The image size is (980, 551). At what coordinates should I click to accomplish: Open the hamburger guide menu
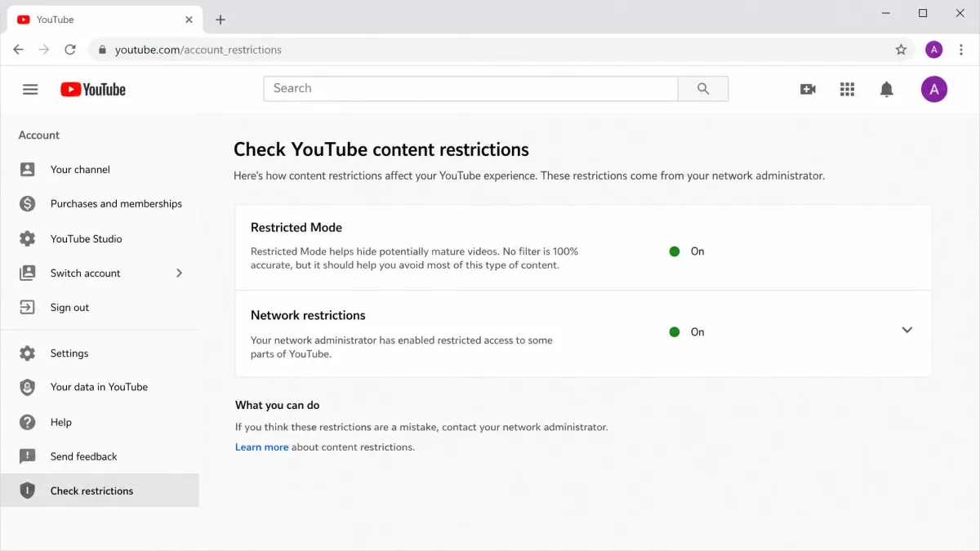[x=30, y=90]
